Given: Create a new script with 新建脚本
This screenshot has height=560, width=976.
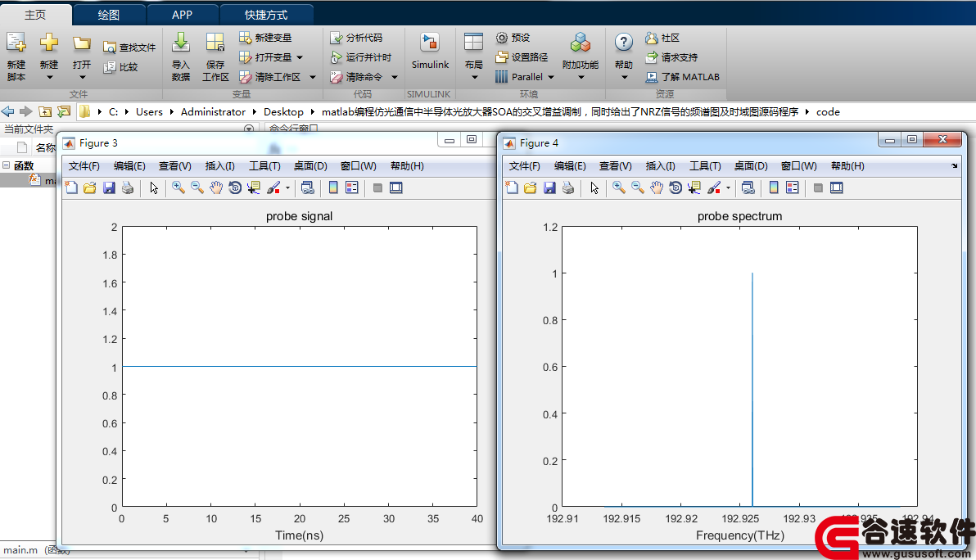Looking at the screenshot, I should coord(16,56).
